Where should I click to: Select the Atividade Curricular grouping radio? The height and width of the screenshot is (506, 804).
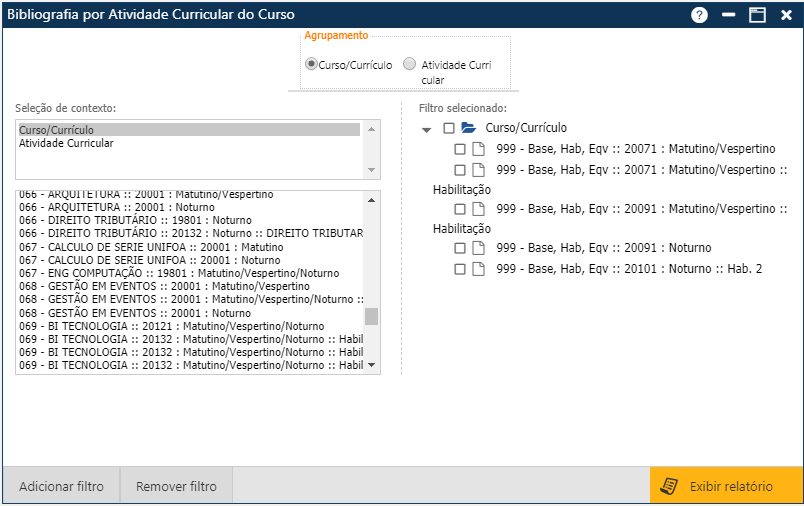[409, 64]
